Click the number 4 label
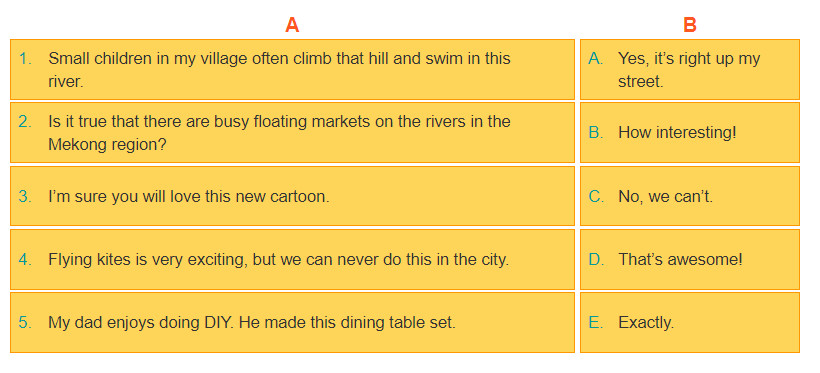This screenshot has width=820, height=373. tap(25, 259)
